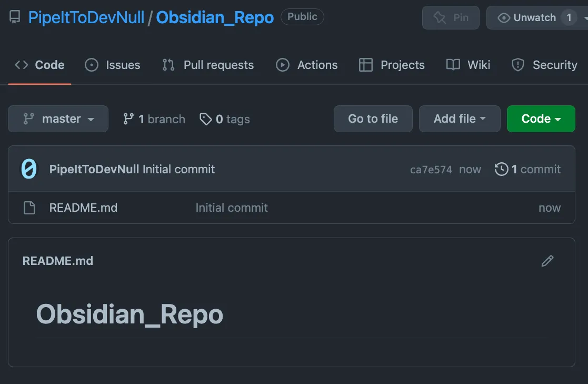Switch to the Issues tab
Viewport: 588px width, 384px height.
pyautogui.click(x=112, y=64)
